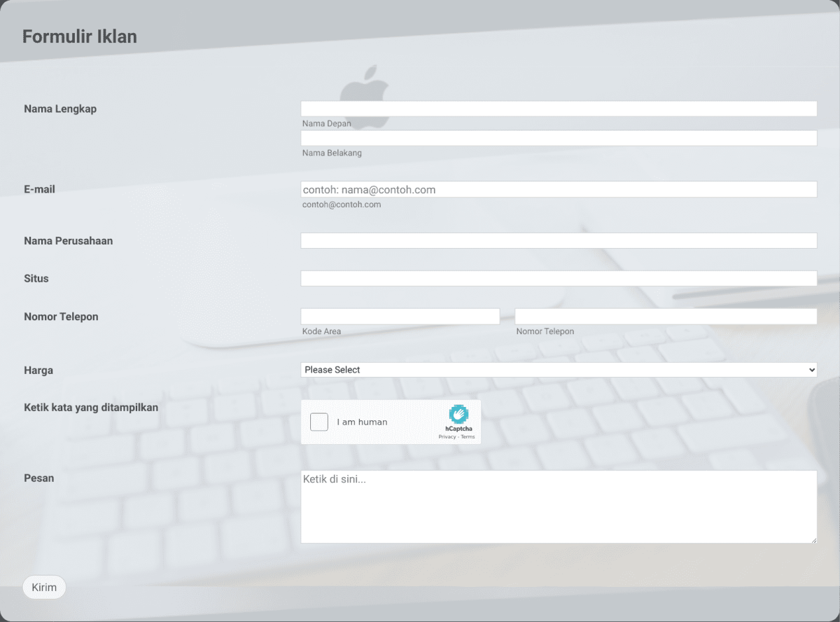Click the Nama Depan input field

[559, 108]
